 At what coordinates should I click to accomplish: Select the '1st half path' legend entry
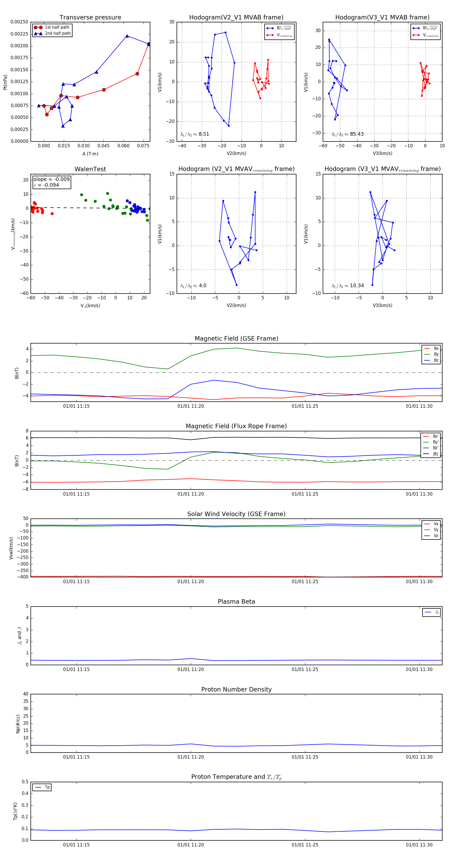pos(52,27)
